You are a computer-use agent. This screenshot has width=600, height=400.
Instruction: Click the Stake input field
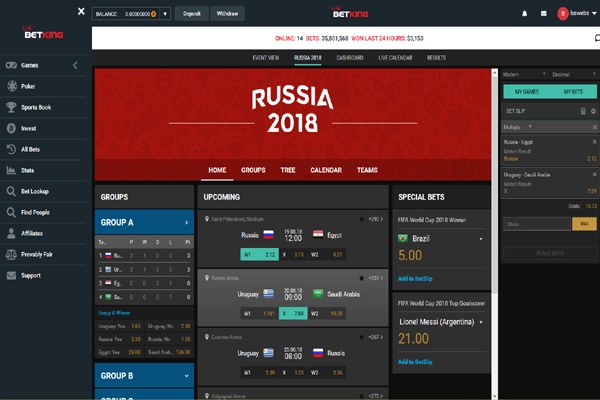coord(537,224)
